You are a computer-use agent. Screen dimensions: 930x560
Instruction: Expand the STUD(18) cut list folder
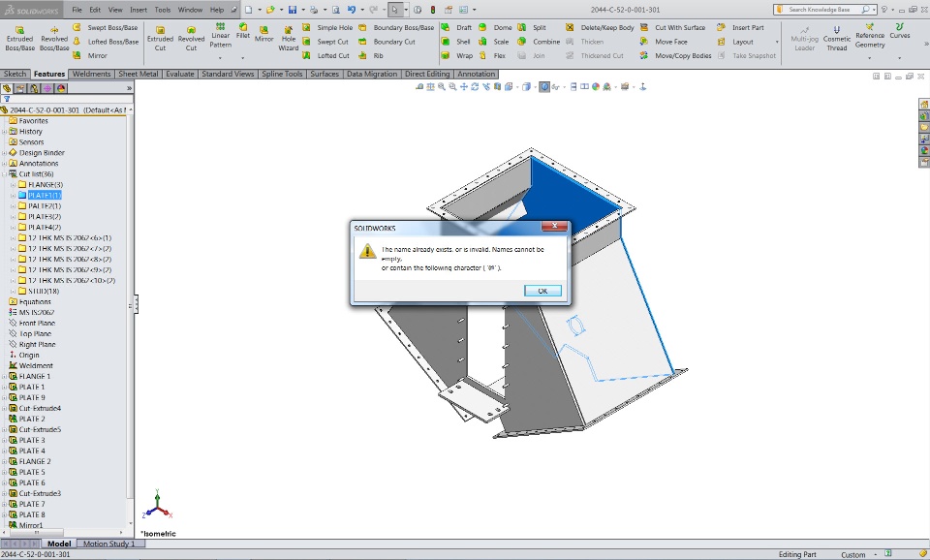coord(13,292)
